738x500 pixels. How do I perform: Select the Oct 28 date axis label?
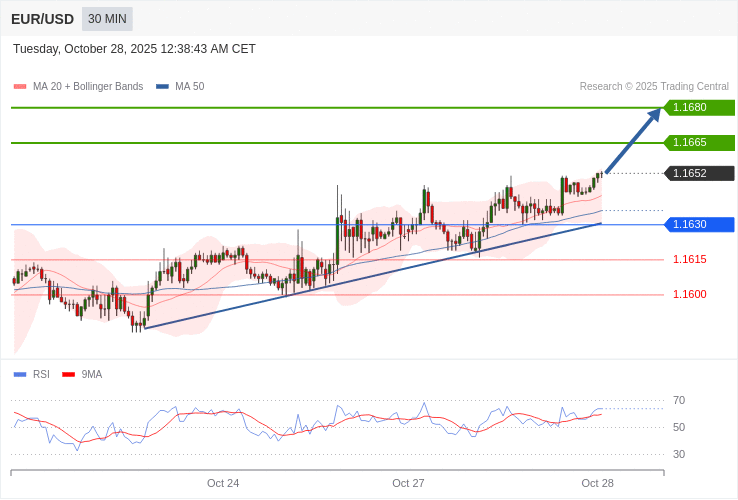point(597,484)
